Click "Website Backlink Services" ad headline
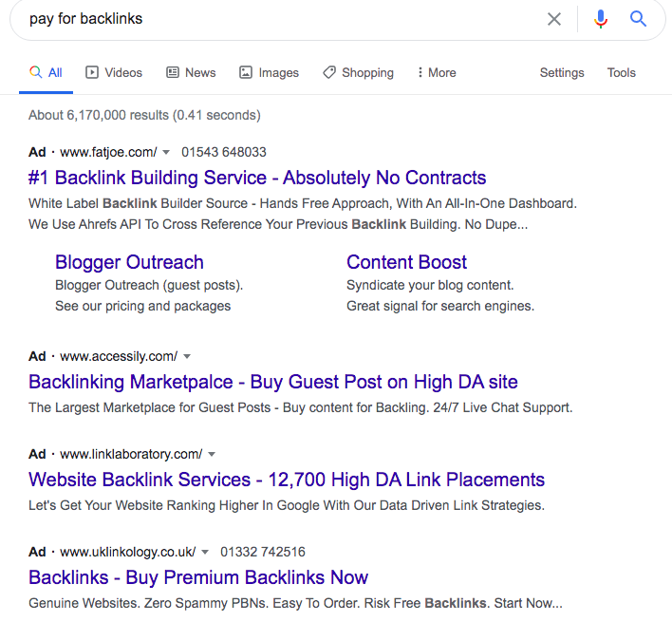This screenshot has width=672, height=622. [x=287, y=480]
